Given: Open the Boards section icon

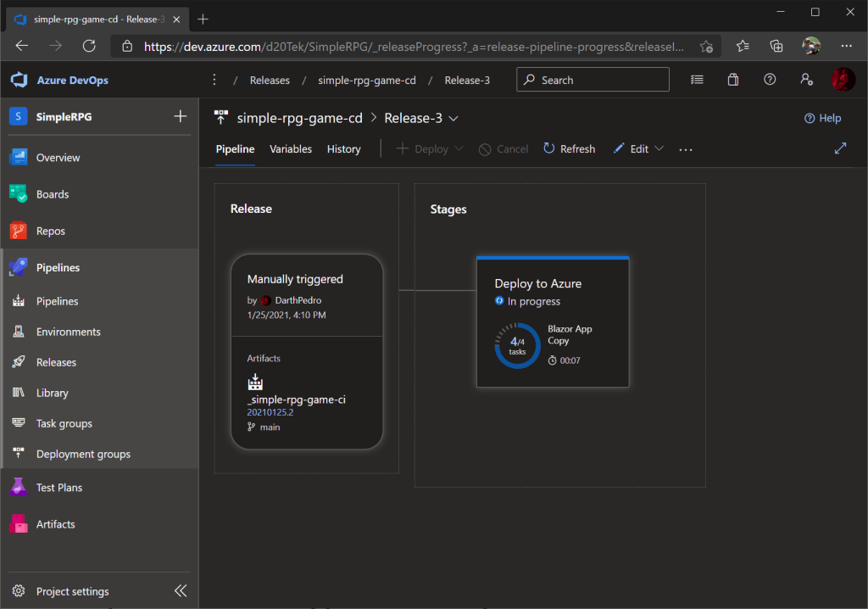Looking at the screenshot, I should [19, 194].
